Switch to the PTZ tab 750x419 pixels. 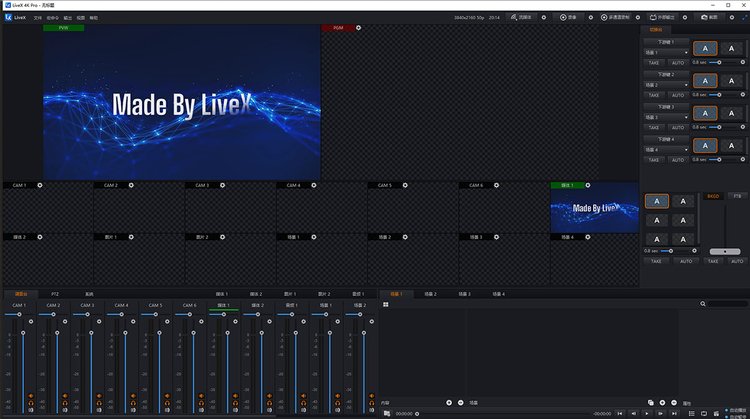click(x=55, y=294)
